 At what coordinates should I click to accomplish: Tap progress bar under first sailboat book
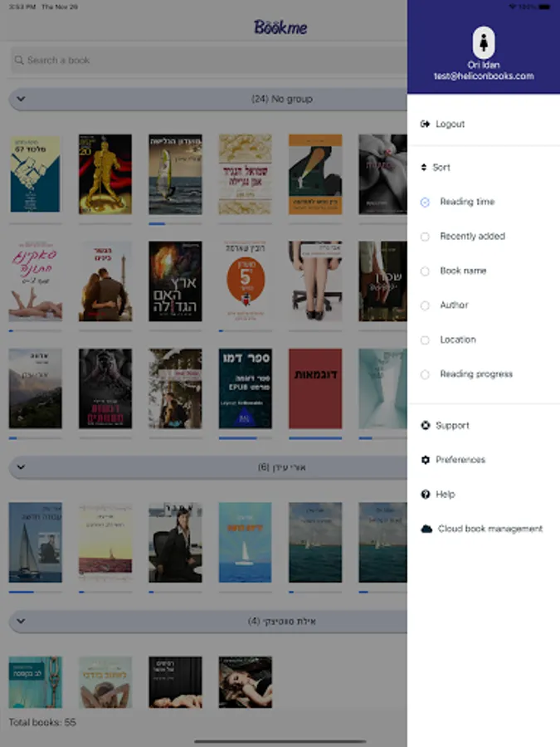point(35,592)
